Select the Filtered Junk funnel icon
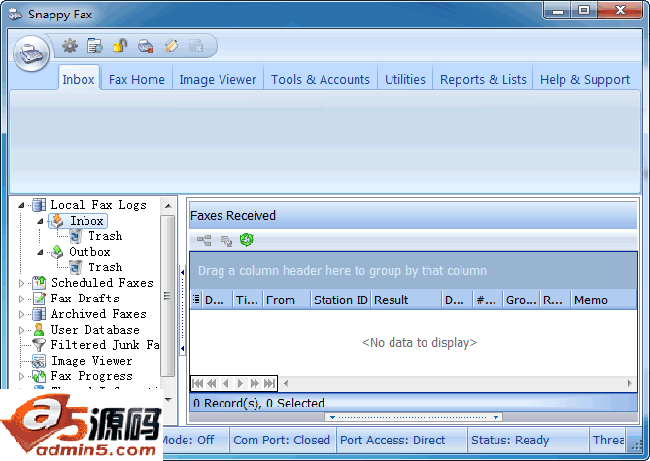This screenshot has width=650, height=461. tap(39, 345)
